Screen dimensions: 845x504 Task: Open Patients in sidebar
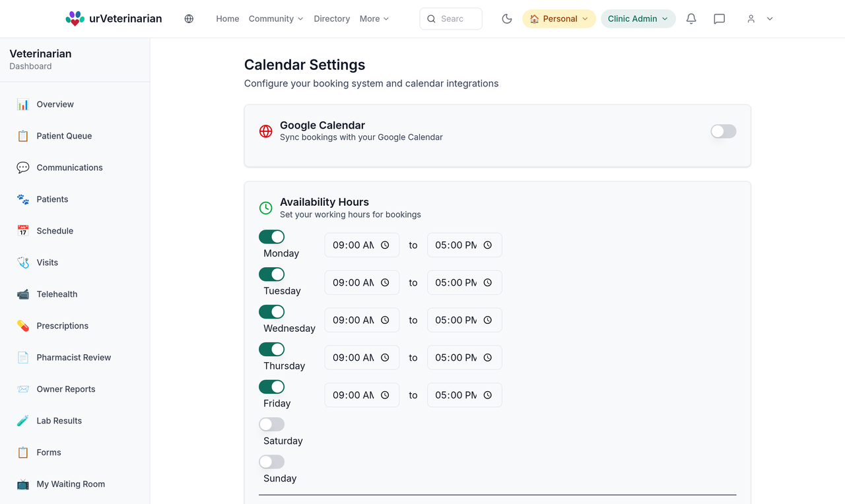pos(75,199)
